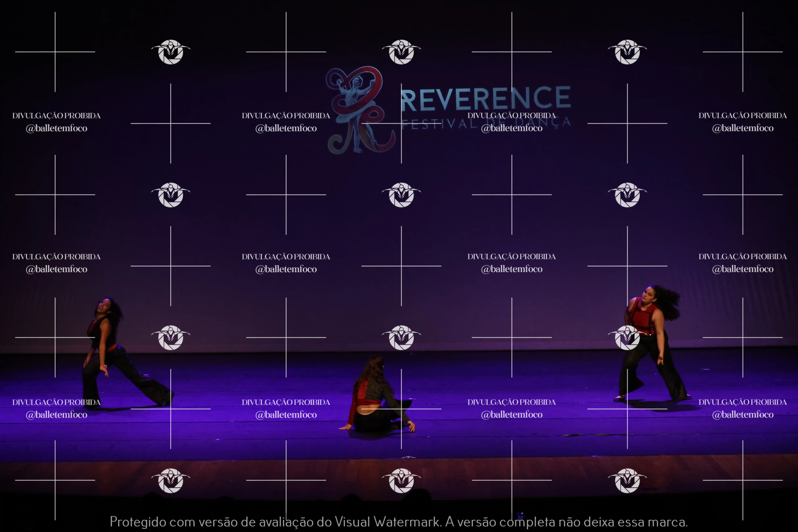798x532 pixels.
Task: Click the crosshair mark over right dancer's feet
Action: 627,409
